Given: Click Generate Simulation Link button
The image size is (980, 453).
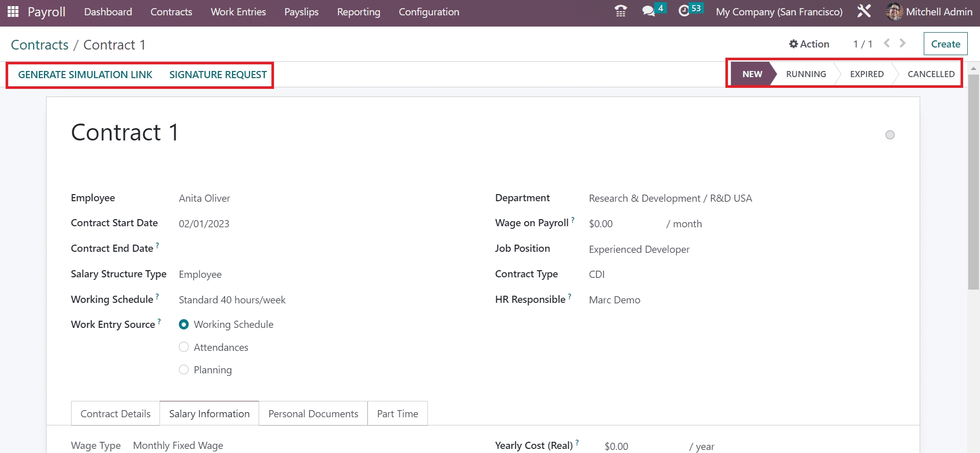Looking at the screenshot, I should click(85, 75).
